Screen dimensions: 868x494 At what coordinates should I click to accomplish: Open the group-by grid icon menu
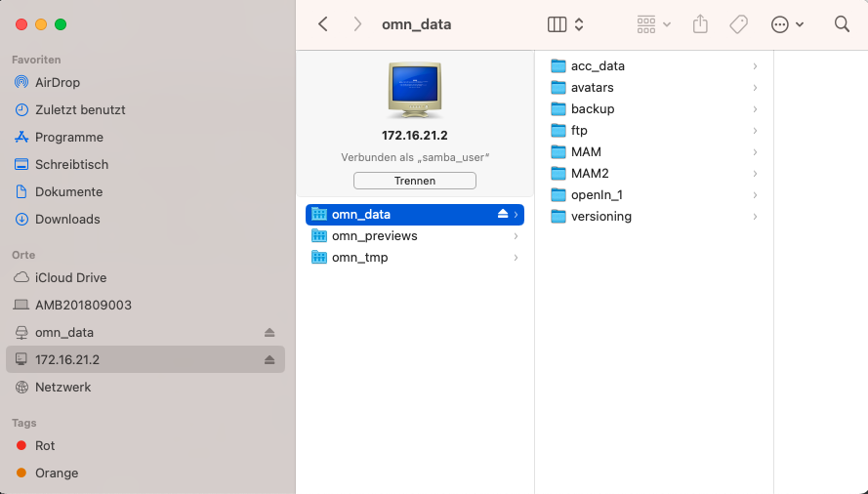(653, 24)
